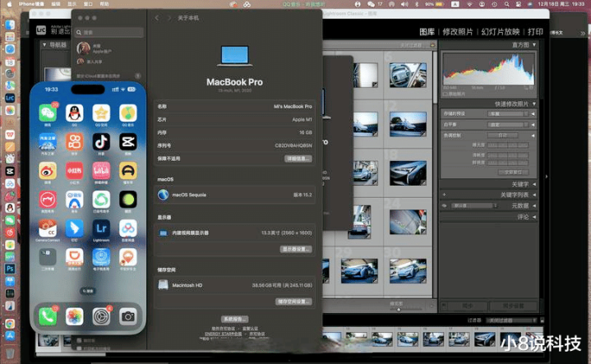The image size is (591, 364).
Task: Expand the Metadata panel (元数据)
Action: pos(534,205)
